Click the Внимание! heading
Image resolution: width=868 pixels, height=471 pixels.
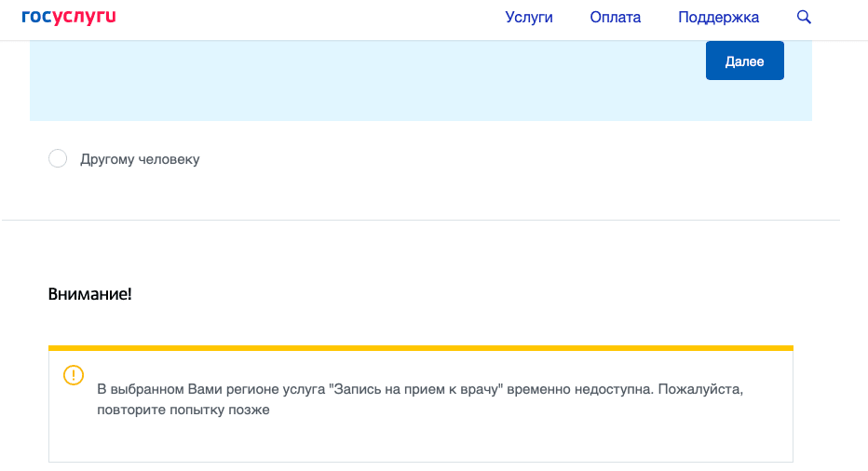pos(89,294)
